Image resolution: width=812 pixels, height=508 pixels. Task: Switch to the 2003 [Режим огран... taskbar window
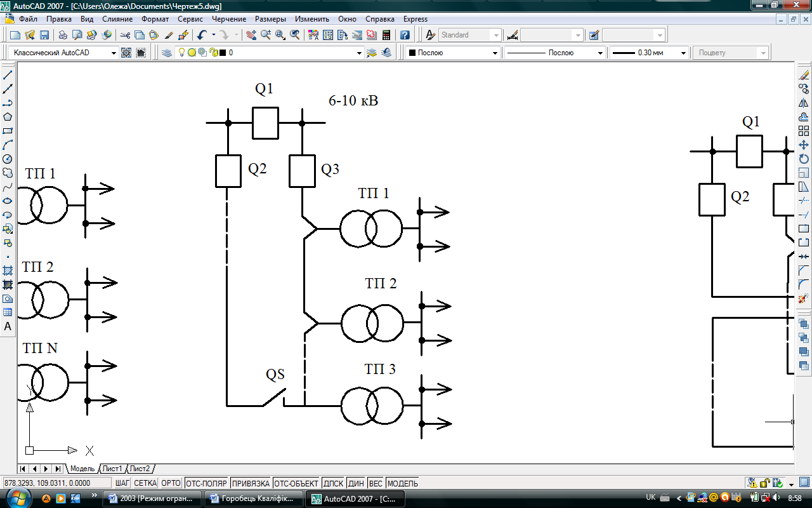click(x=152, y=498)
